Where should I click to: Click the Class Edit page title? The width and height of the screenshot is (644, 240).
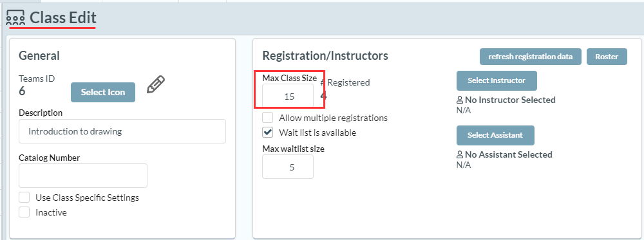click(63, 17)
